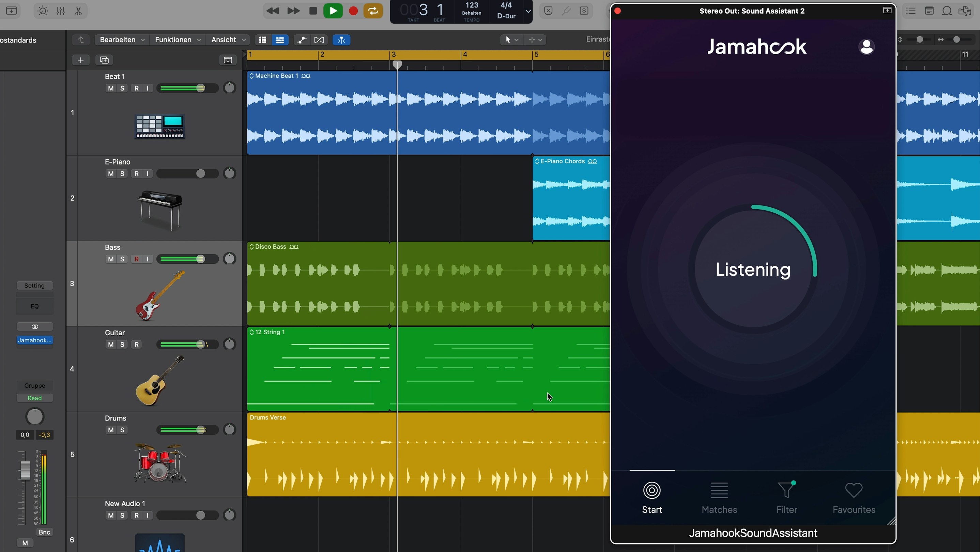This screenshot has height=552, width=980.
Task: Open the Favourites tab in Jamahook
Action: [854, 498]
